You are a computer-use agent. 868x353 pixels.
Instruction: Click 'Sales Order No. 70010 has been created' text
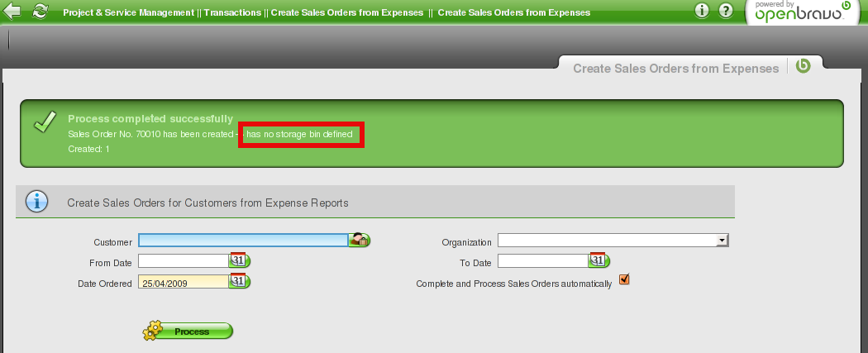(150, 134)
